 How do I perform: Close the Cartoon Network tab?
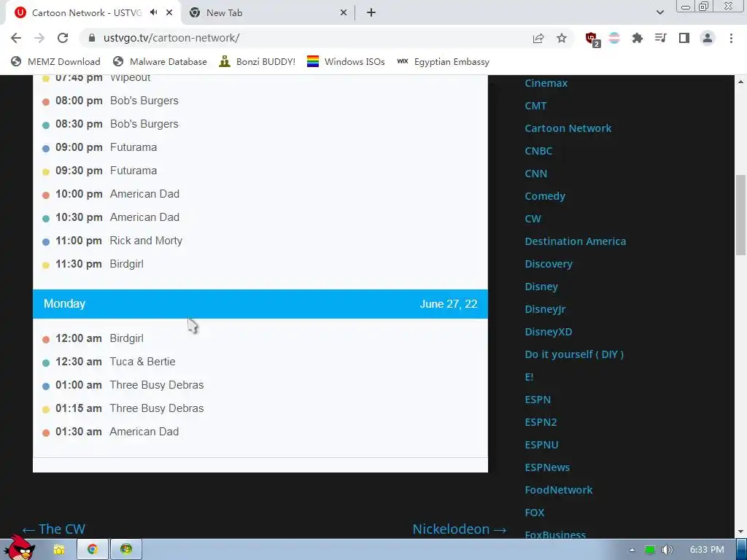(x=169, y=13)
